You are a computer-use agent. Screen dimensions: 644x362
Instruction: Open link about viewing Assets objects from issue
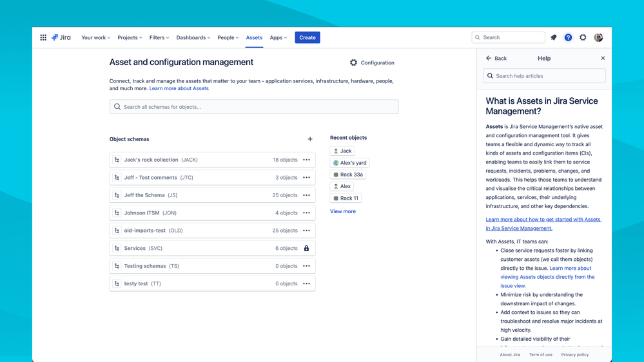click(x=547, y=277)
